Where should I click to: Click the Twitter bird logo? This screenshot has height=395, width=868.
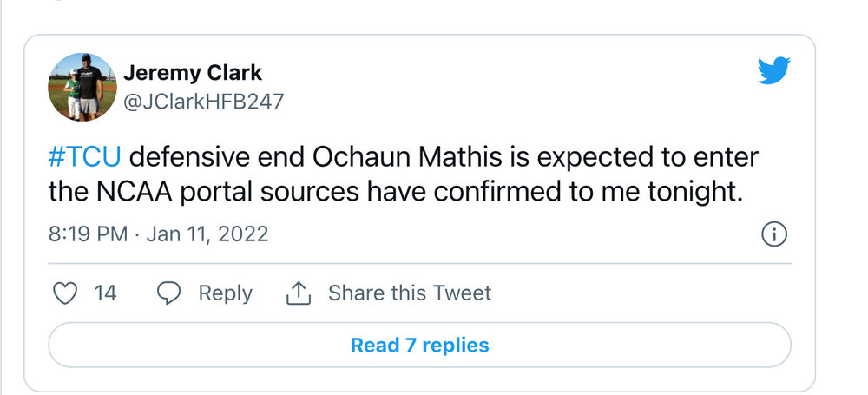(x=773, y=69)
